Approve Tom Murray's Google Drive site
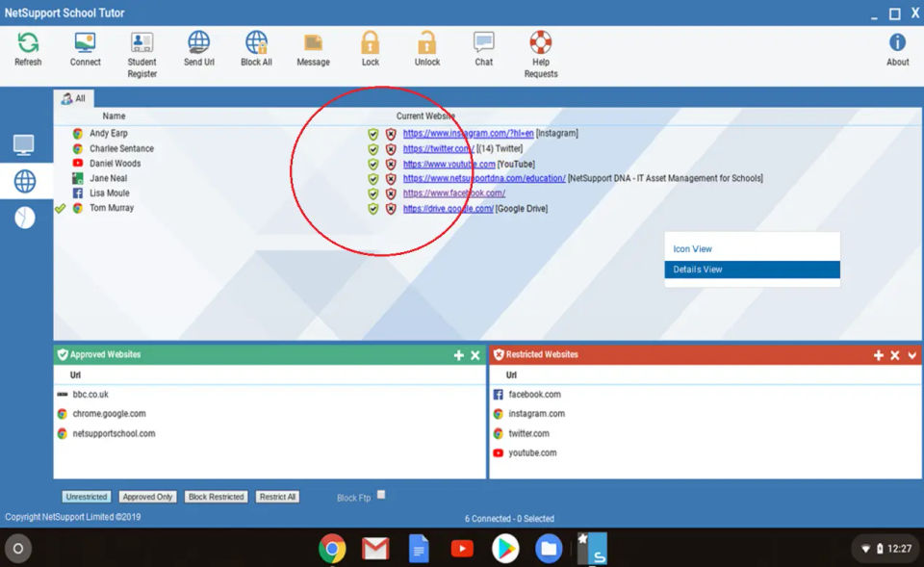The width and height of the screenshot is (924, 567). (x=373, y=209)
